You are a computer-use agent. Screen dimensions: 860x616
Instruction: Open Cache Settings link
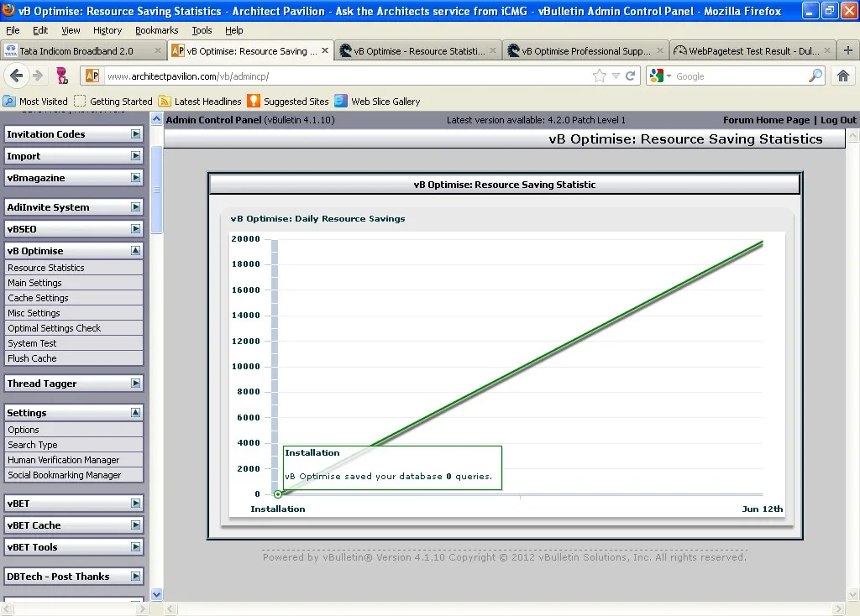(38, 298)
